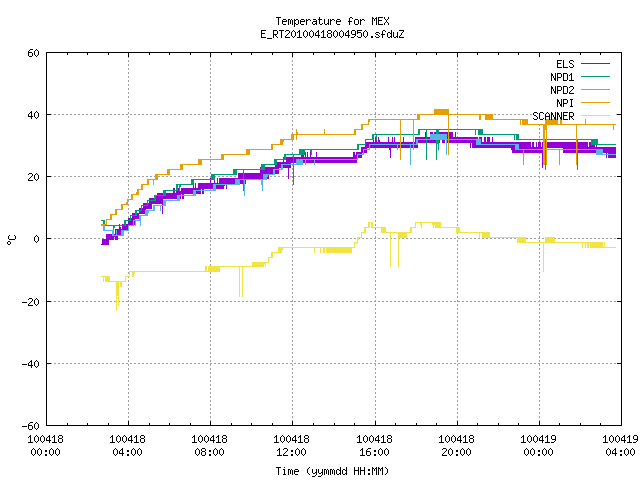Click the '100419 00:00' x-axis tick label
This screenshot has height=480, width=640.
point(538,446)
